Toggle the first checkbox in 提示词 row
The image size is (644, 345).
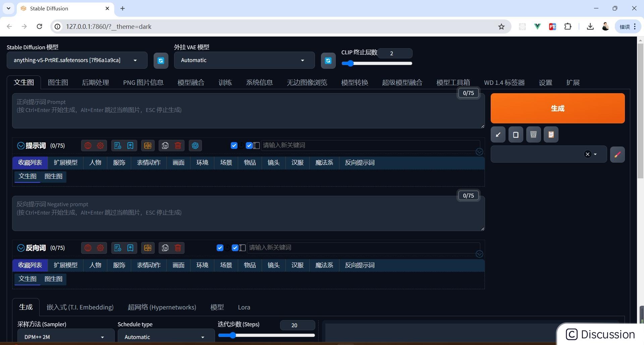pyautogui.click(x=234, y=146)
